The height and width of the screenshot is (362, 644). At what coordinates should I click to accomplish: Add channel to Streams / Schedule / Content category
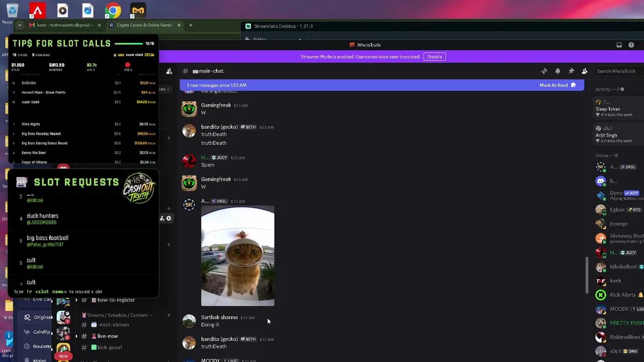[169, 315]
